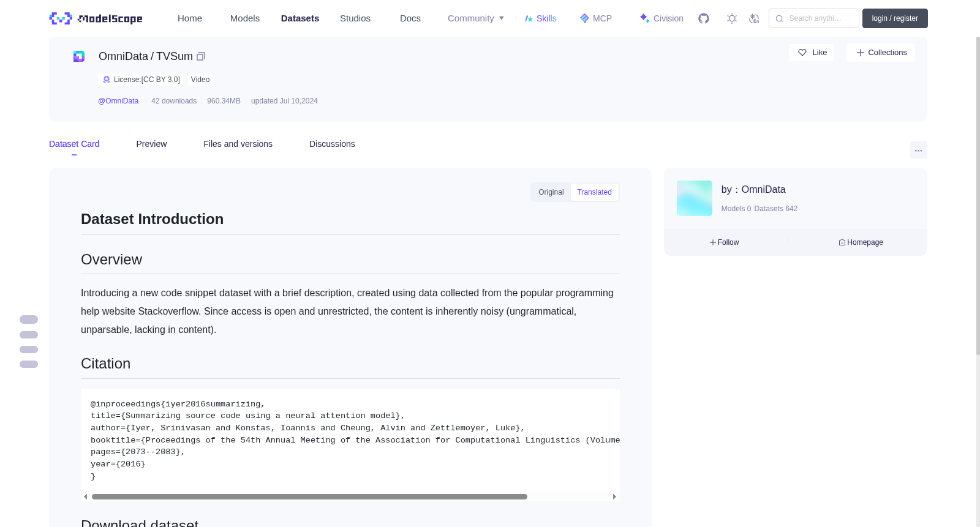Screen dimensions: 980x527
Task: Click the OmniData / TVSum title
Action: (146, 56)
